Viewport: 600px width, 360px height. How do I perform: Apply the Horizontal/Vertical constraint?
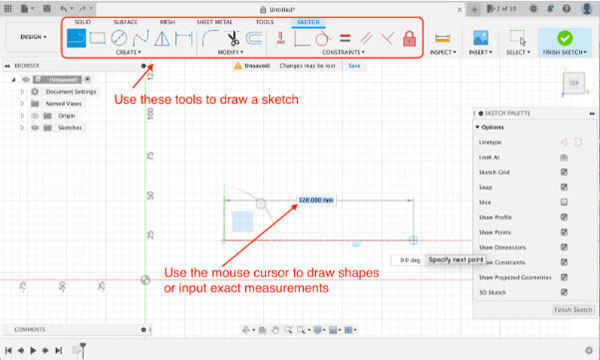click(281, 38)
